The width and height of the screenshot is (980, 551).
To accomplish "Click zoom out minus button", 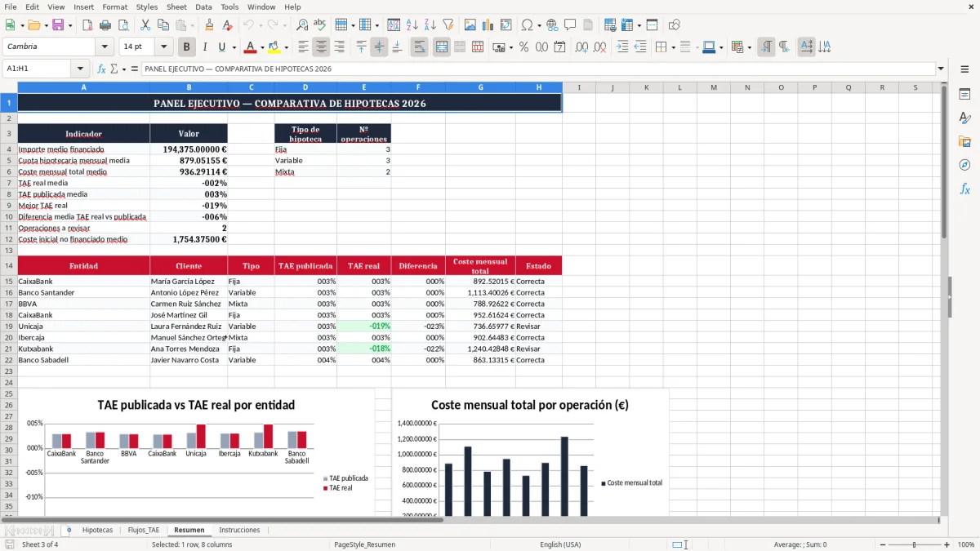I will click(x=882, y=544).
